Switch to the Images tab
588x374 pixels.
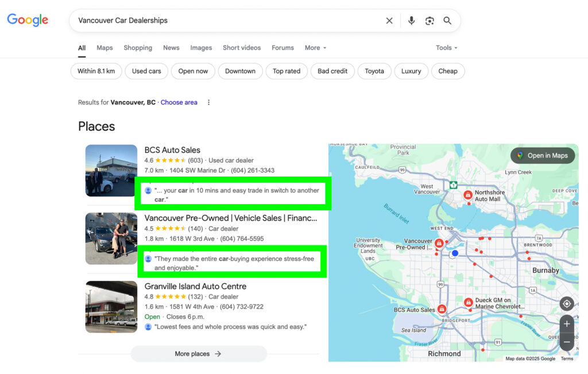pyautogui.click(x=201, y=48)
